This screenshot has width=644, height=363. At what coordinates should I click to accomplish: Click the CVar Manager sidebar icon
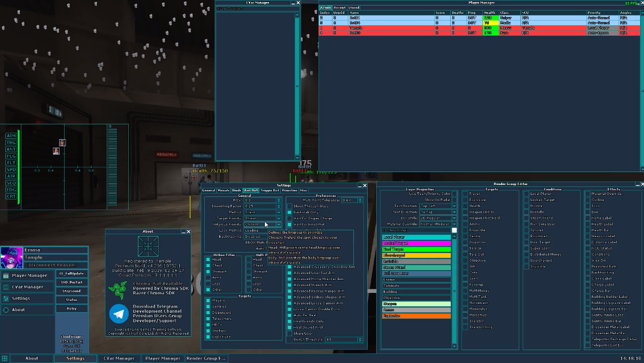point(6,287)
